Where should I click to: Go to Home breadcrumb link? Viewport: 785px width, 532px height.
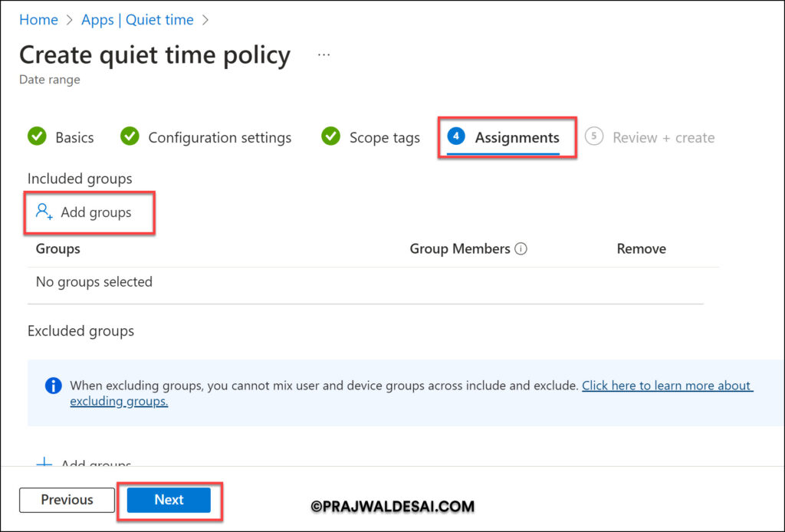tap(38, 20)
